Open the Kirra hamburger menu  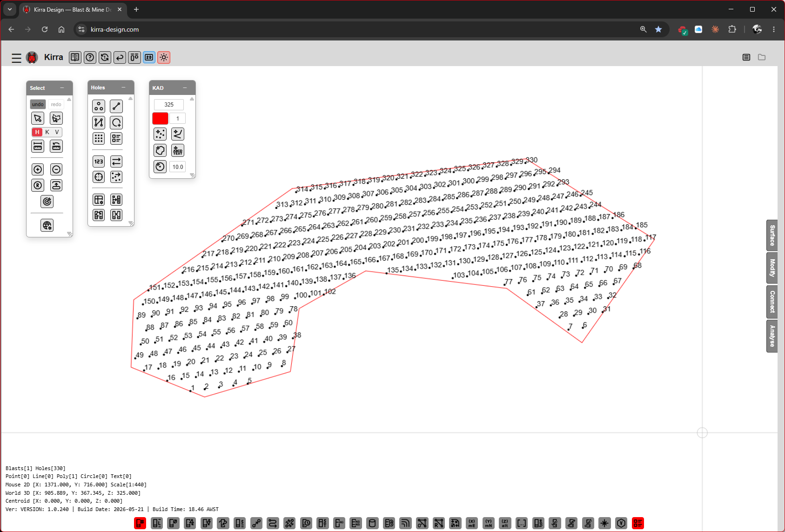click(16, 58)
